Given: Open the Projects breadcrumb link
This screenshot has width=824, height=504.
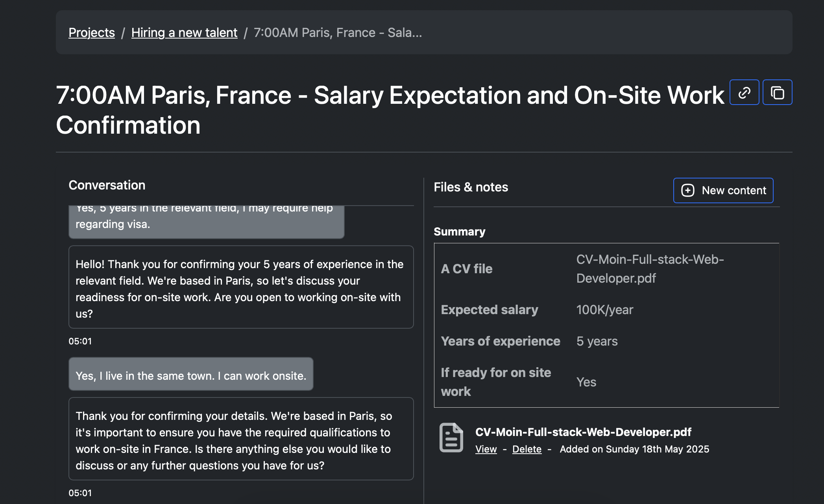Looking at the screenshot, I should point(92,33).
